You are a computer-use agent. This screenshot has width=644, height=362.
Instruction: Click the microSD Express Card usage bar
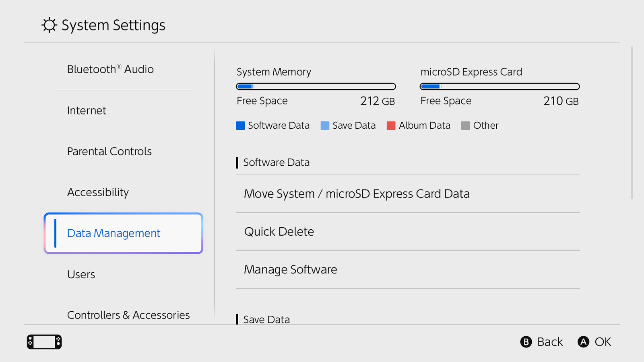coord(500,86)
